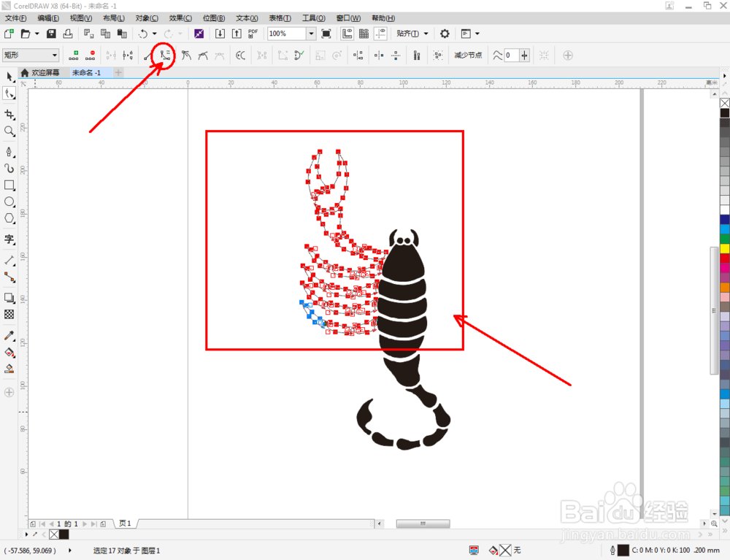
Task: Pick the yellow palette swatch
Action: click(725, 248)
